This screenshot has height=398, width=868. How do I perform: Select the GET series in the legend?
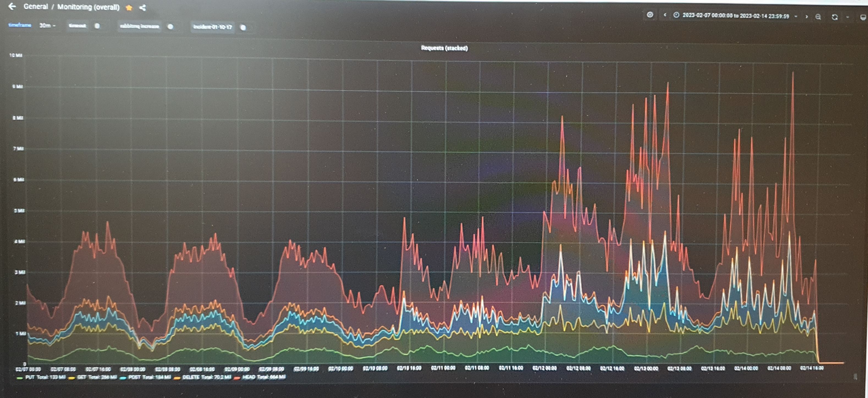coord(82,377)
